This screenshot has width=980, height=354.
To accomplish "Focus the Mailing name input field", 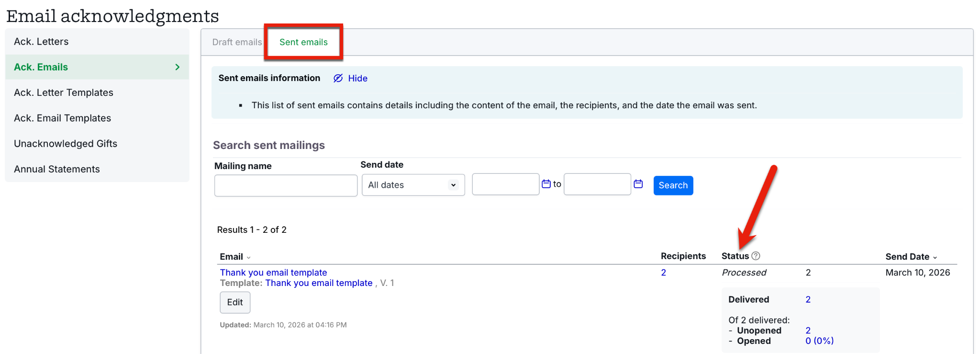I will (286, 185).
